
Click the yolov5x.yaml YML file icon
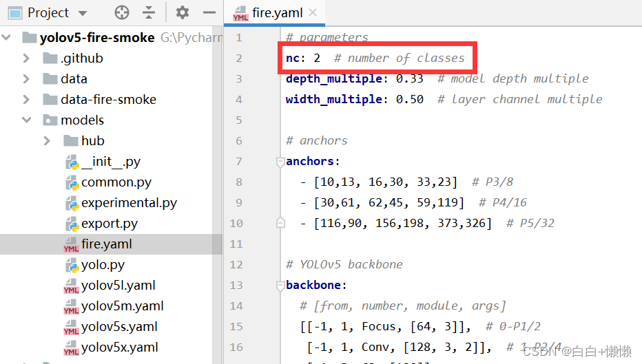click(x=71, y=347)
